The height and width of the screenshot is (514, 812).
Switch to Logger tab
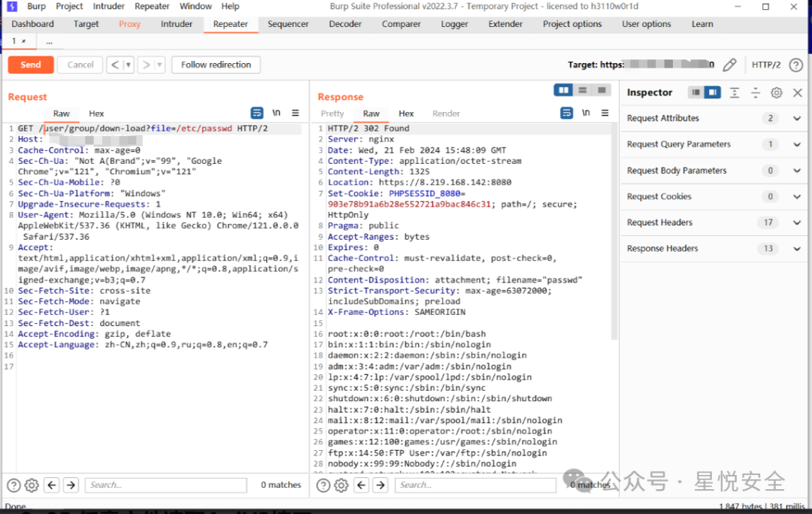[x=454, y=24]
